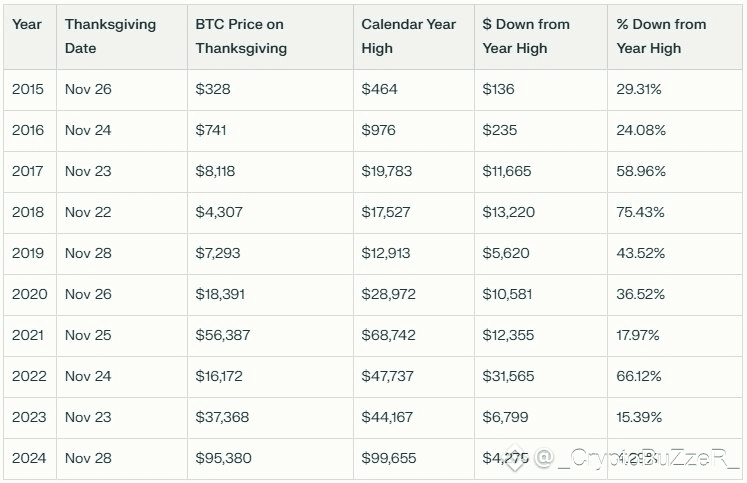Click the 2022 year cell
747x483 pixels.
[28, 376]
